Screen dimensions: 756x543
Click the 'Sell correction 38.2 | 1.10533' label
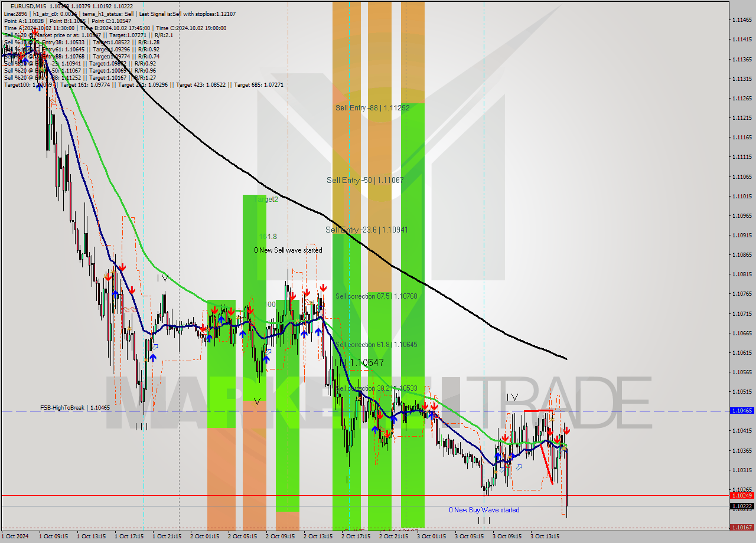(376, 388)
